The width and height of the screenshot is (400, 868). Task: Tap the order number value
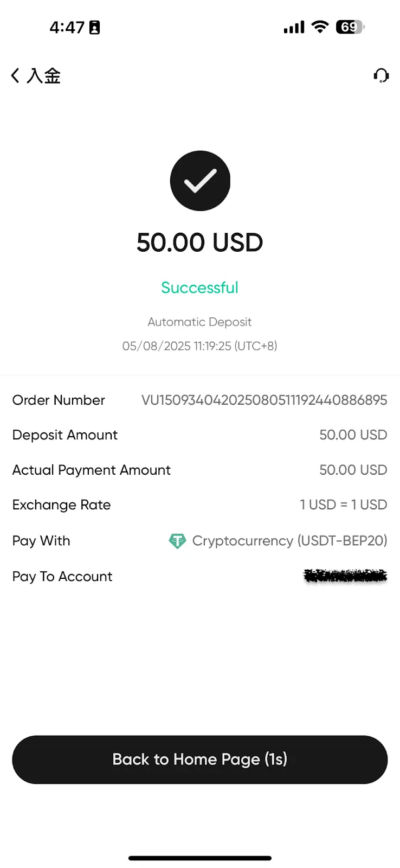click(264, 400)
